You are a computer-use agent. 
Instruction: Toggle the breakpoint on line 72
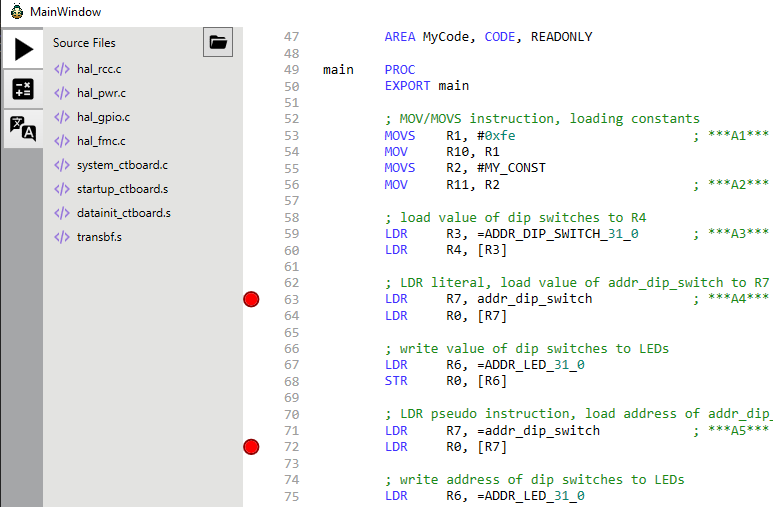click(x=251, y=446)
